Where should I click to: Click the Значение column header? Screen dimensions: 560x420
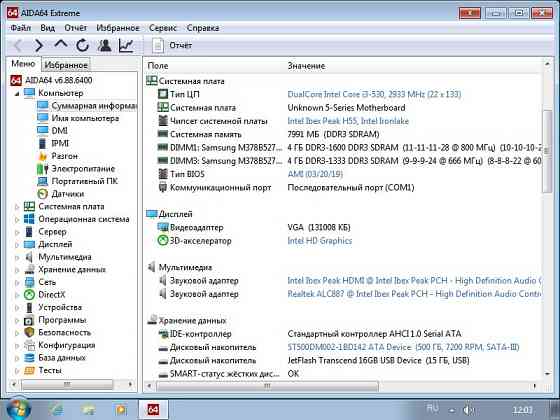point(306,66)
